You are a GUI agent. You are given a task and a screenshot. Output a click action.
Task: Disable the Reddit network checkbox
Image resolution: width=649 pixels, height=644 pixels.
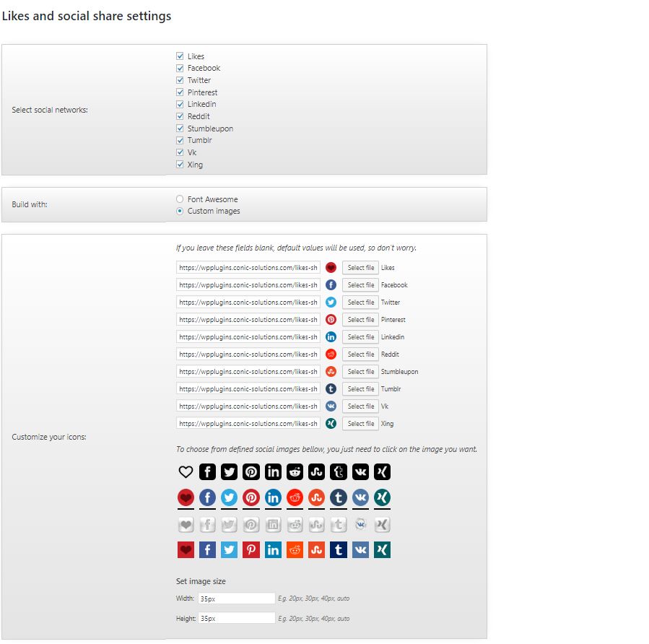coord(180,116)
